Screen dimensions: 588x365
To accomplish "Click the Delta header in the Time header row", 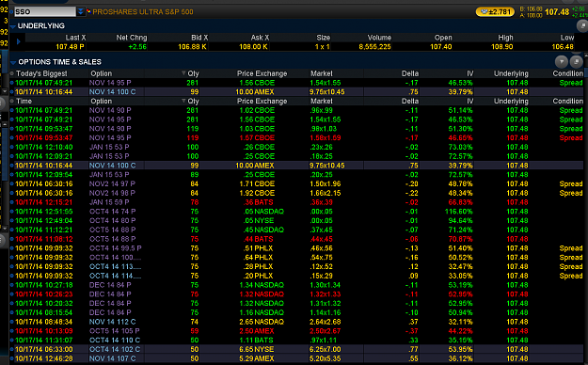I will [410, 102].
